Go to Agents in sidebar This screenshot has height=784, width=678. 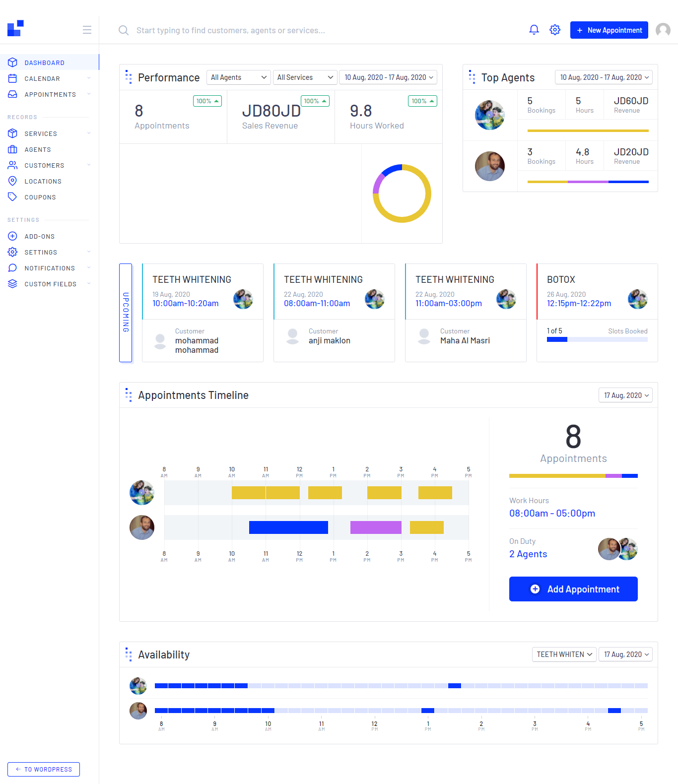[38, 149]
